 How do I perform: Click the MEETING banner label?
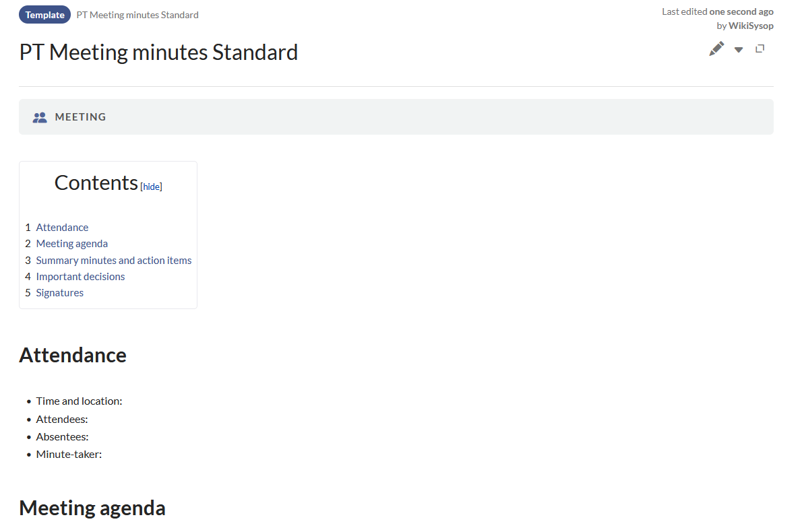pos(80,117)
